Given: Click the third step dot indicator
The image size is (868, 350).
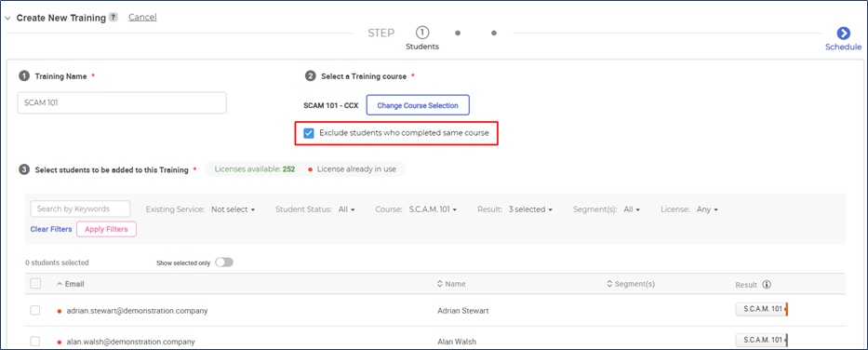Looking at the screenshot, I should point(494,33).
